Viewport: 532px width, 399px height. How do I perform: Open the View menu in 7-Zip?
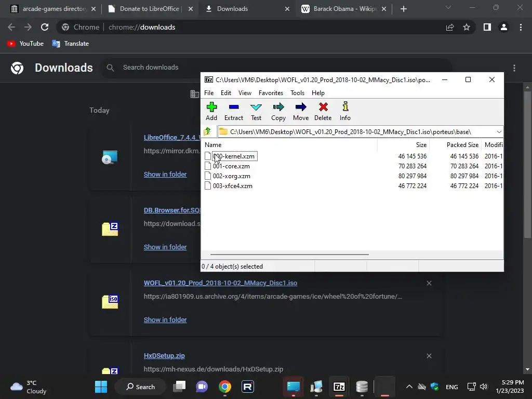tap(245, 93)
